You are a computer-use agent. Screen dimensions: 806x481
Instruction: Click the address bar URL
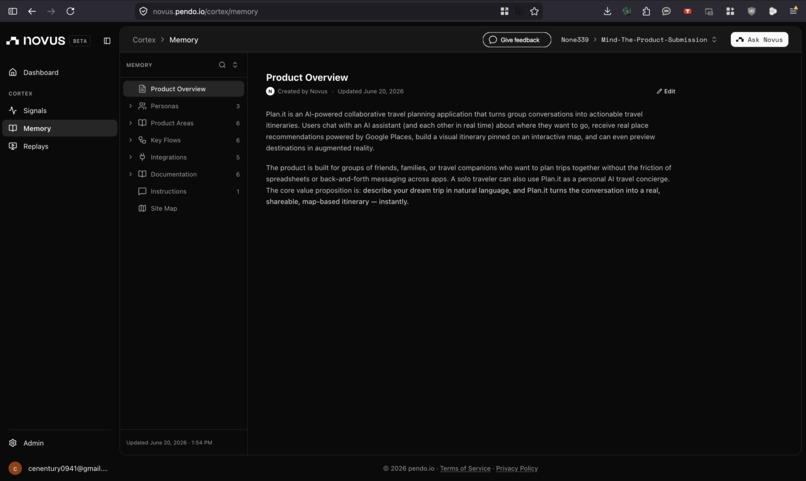pos(205,11)
